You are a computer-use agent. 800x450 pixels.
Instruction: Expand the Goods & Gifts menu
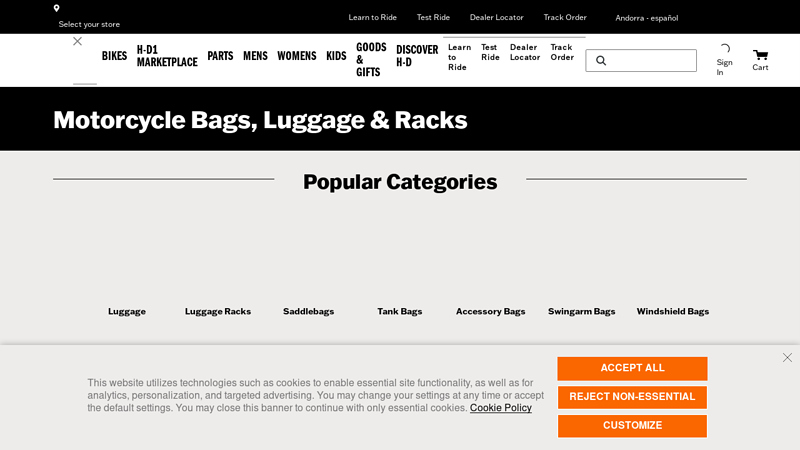coord(371,59)
